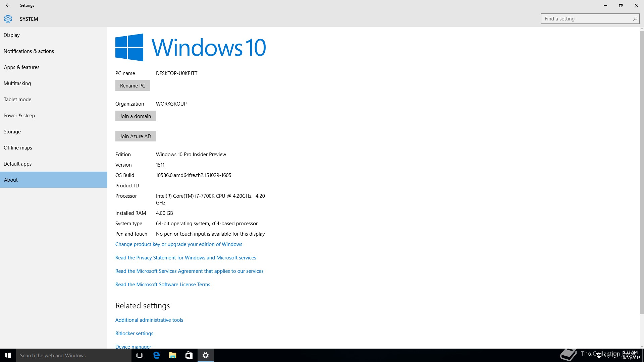Viewport: 644px width, 362px height.
Task: Open Notifications & actions category
Action: [x=54, y=51]
